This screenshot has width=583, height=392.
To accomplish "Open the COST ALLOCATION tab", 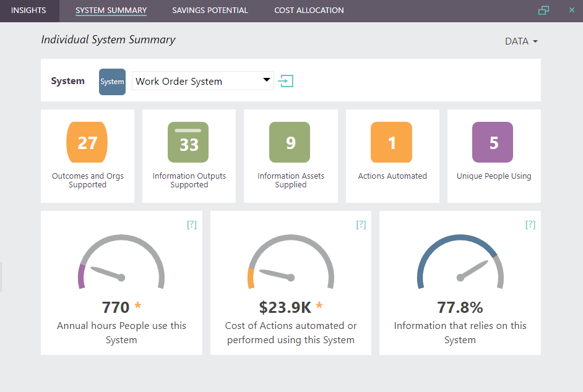I will (308, 10).
